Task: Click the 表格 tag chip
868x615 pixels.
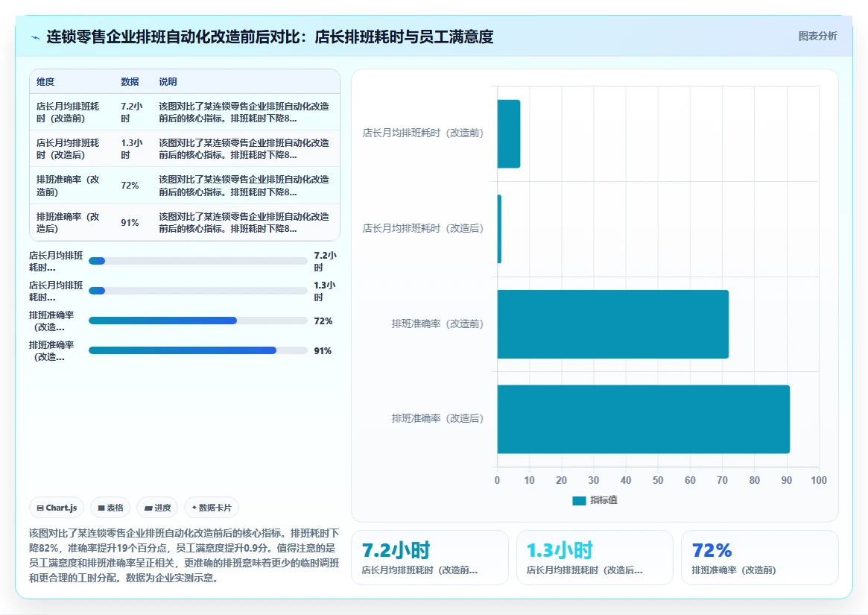Action: (x=110, y=508)
